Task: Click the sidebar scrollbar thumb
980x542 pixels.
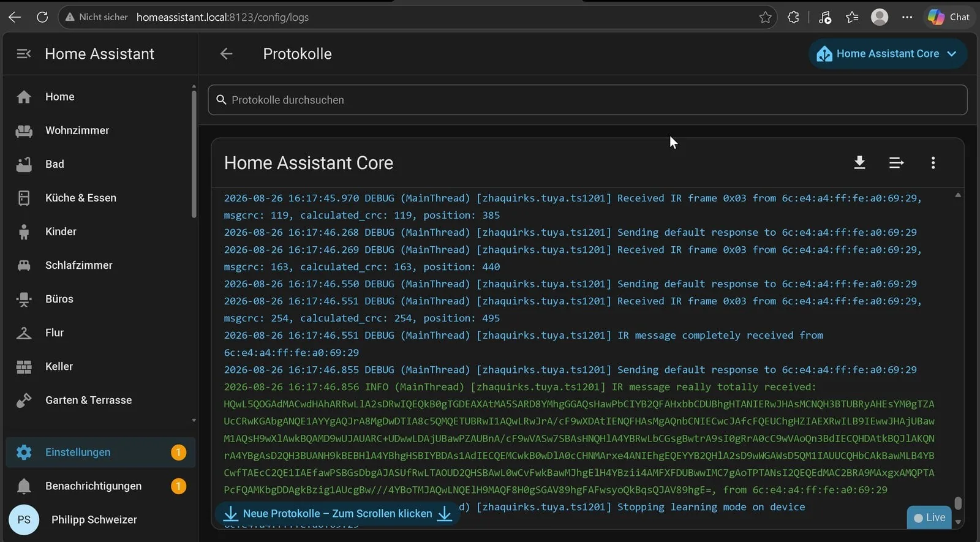Action: point(194,154)
